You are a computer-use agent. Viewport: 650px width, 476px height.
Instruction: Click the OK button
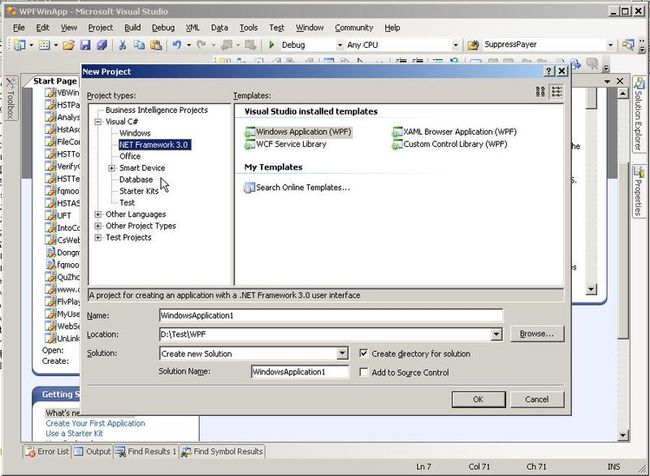[478, 399]
